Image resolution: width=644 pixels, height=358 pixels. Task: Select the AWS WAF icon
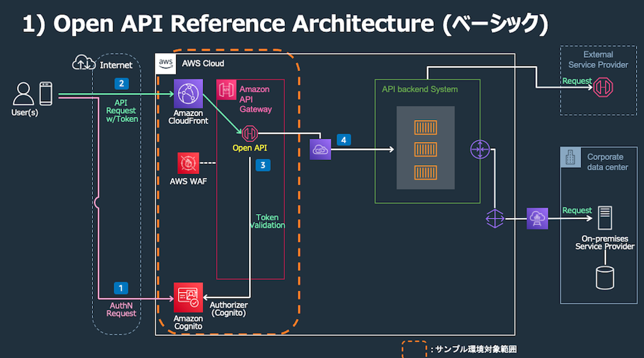click(188, 163)
